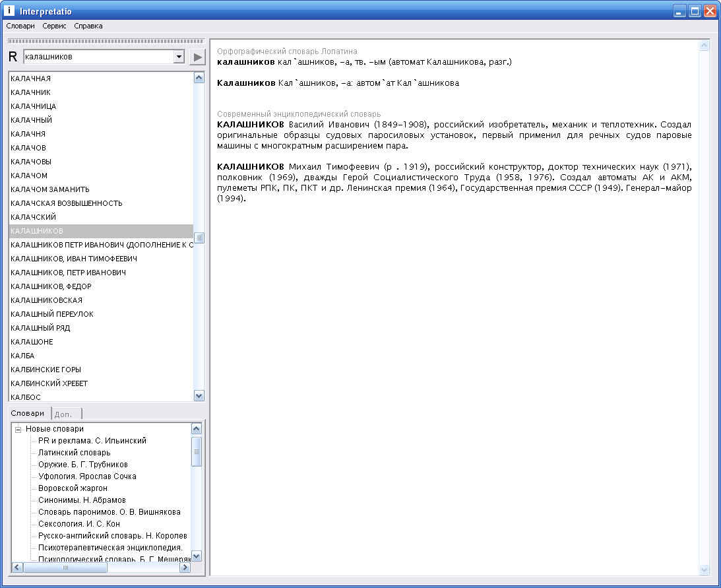Select Воровской жаргон dictionary
Image resolution: width=721 pixels, height=588 pixels.
(73, 488)
